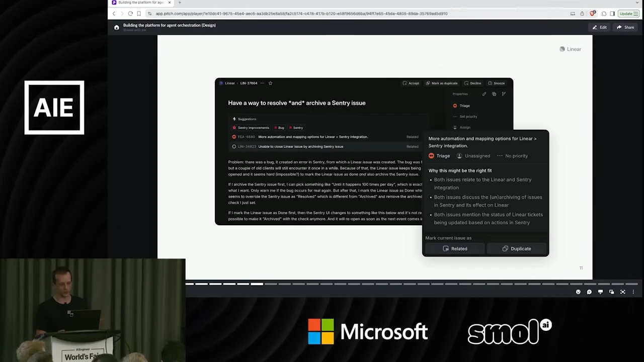Mark current issue as Duplicate in popup
644x362 pixels.
516,248
